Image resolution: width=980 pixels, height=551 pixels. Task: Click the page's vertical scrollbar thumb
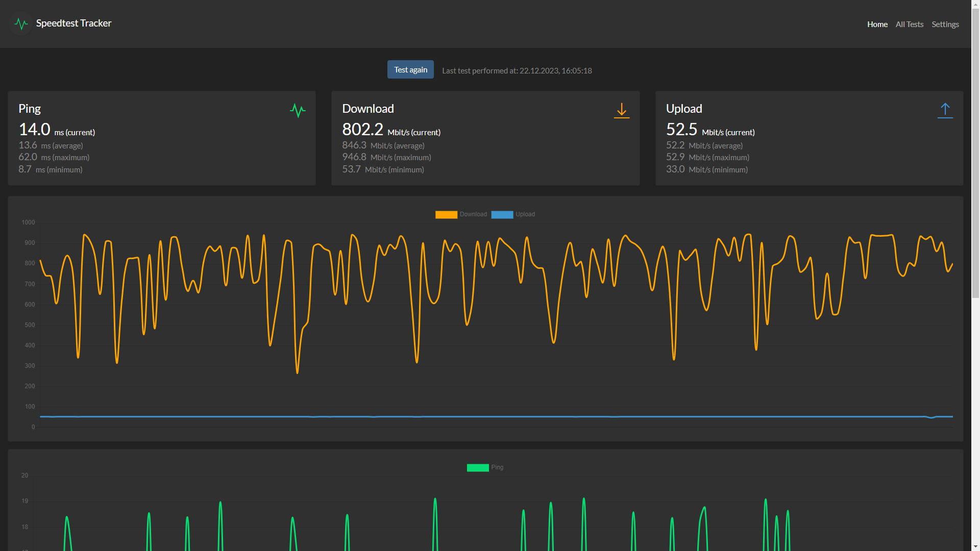[x=975, y=153]
